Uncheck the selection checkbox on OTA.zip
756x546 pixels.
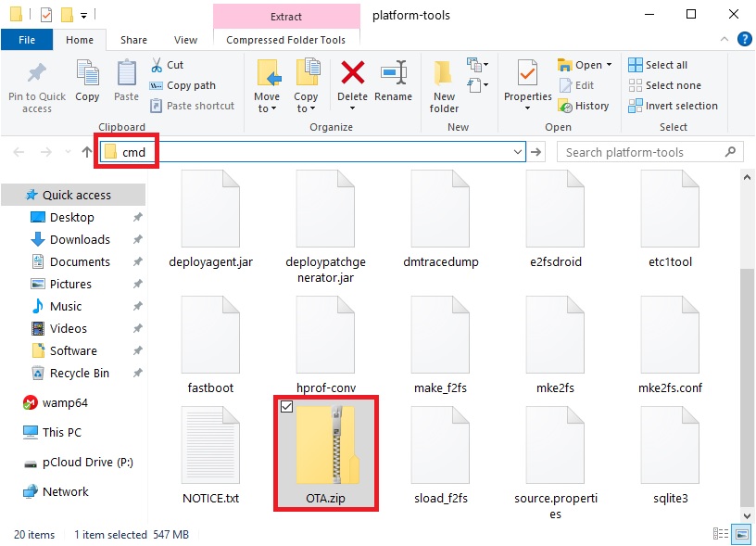pos(287,406)
